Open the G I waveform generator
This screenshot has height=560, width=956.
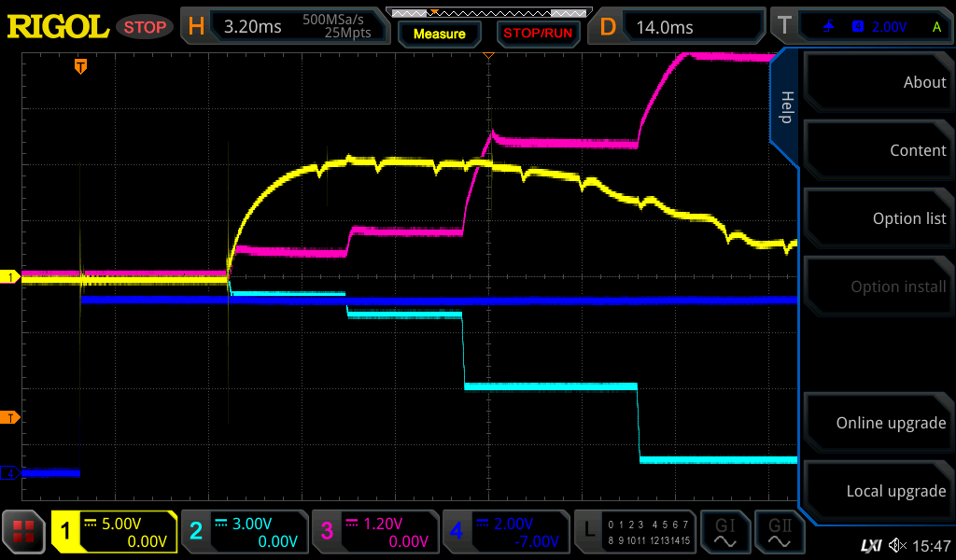[725, 532]
